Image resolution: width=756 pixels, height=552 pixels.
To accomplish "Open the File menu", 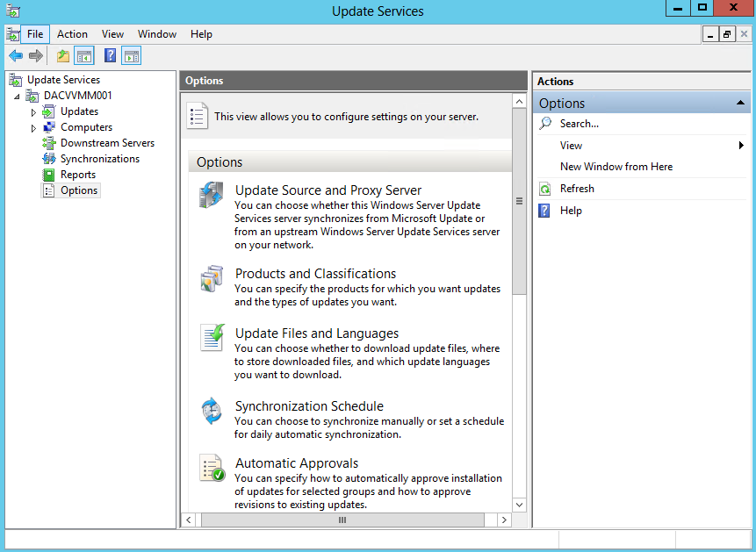I will pos(35,34).
